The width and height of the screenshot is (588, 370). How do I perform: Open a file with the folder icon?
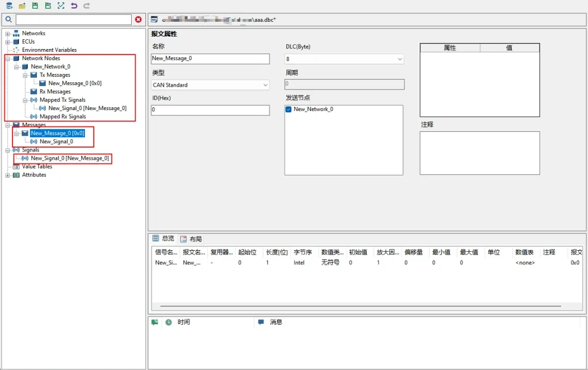(x=22, y=6)
